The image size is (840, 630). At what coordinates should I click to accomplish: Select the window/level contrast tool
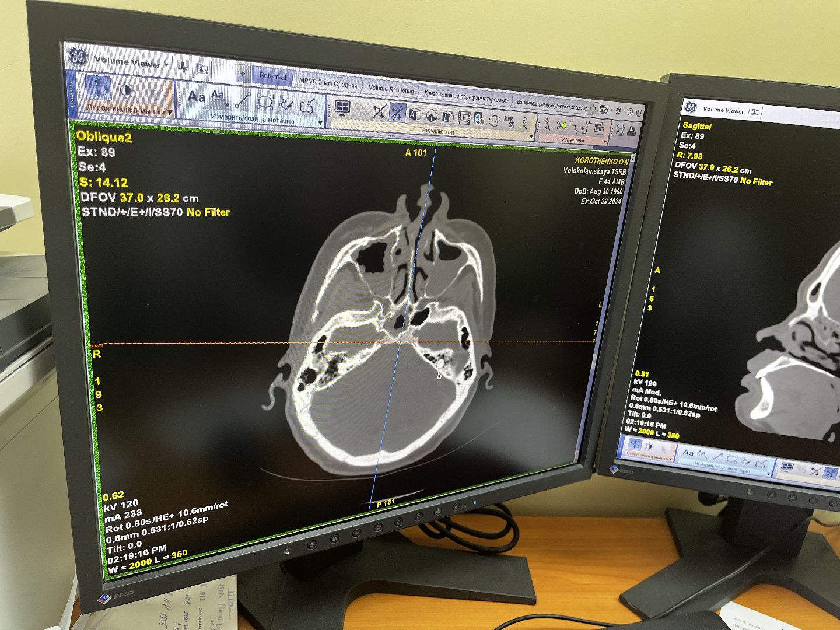pyautogui.click(x=125, y=90)
